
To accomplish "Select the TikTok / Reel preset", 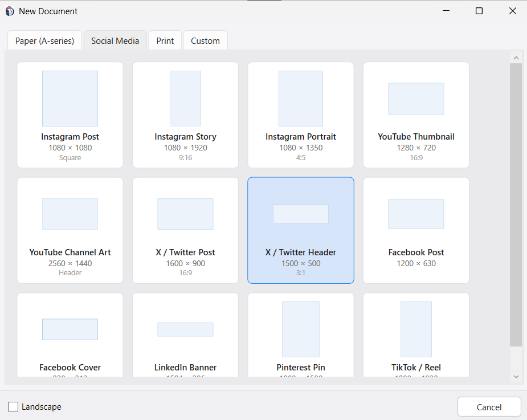I will pos(416,335).
